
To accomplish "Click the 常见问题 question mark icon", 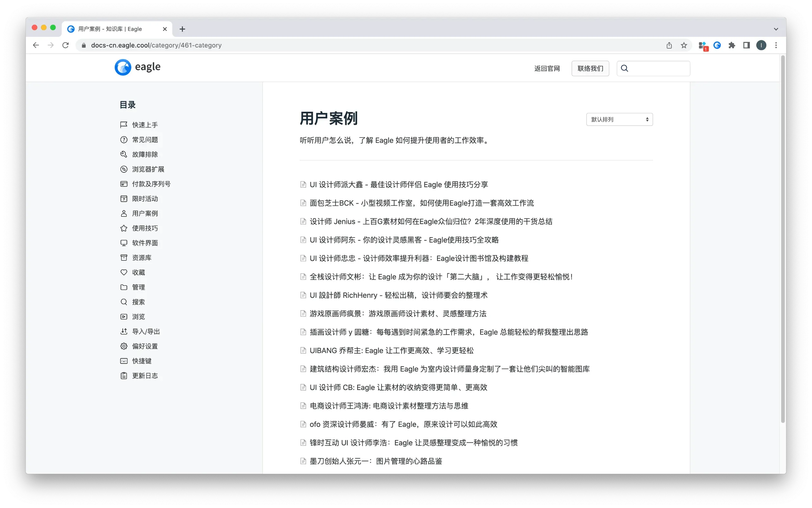I will (x=124, y=139).
